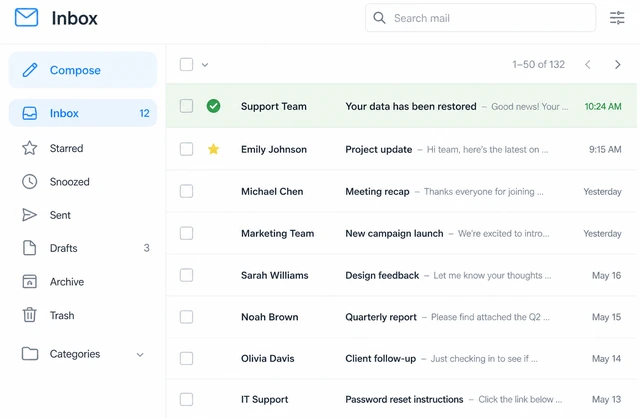The height and width of the screenshot is (418, 640).
Task: Click the Drafts document icon
Action: (x=29, y=248)
